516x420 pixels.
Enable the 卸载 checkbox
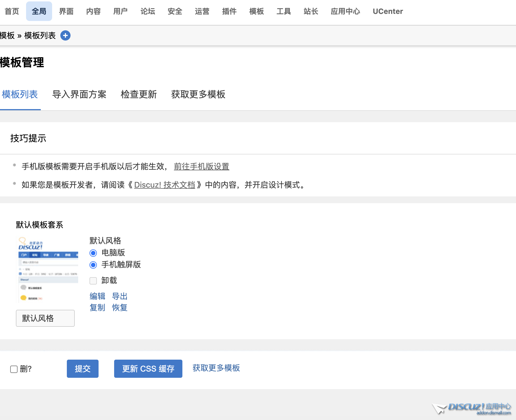tap(93, 281)
